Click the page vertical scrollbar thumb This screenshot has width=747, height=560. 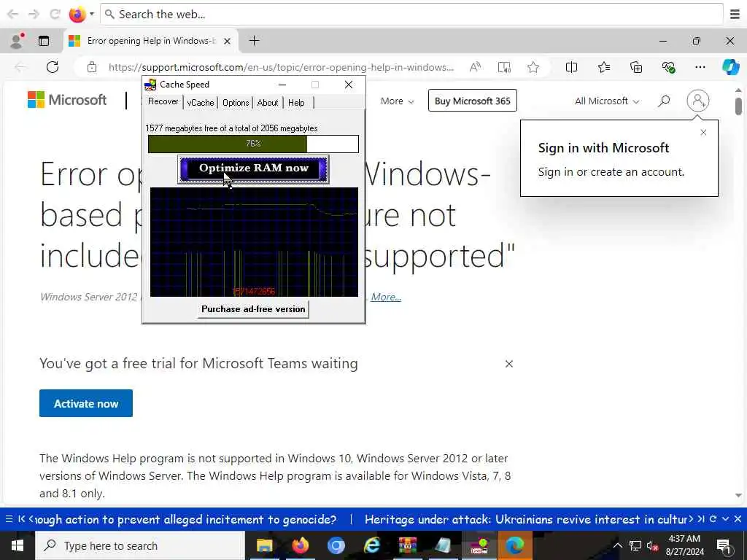point(738,106)
